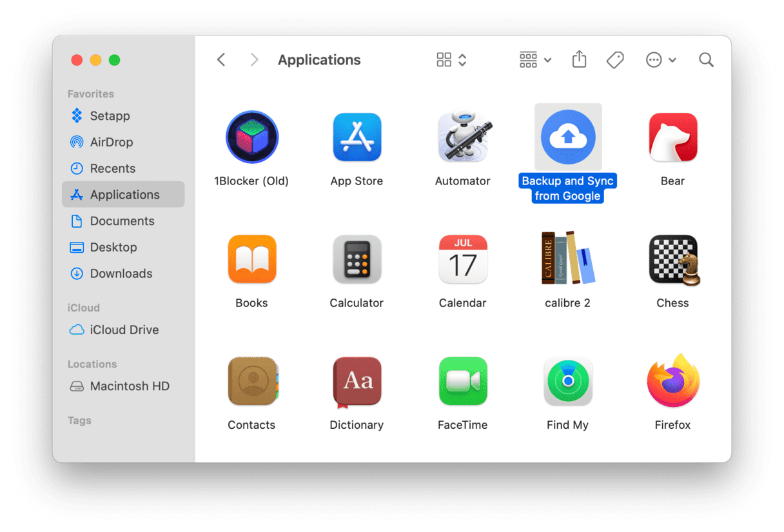Viewport: 784px width, 532px height.
Task: Navigate back using the back arrow
Action: coord(221,59)
